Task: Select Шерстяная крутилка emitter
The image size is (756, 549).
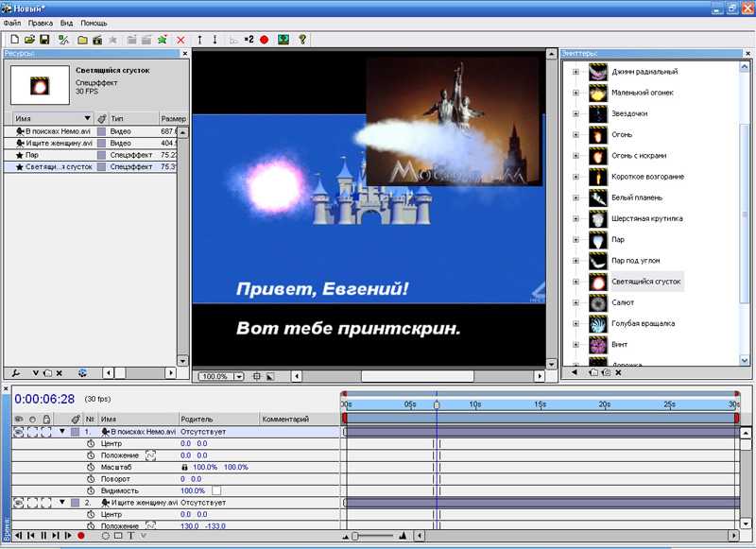Action: click(647, 219)
